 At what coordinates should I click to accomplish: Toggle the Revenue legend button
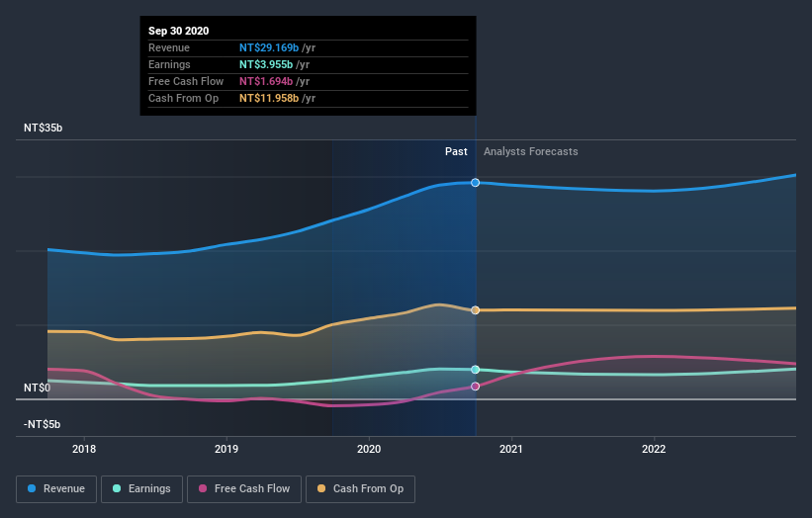tap(56, 489)
